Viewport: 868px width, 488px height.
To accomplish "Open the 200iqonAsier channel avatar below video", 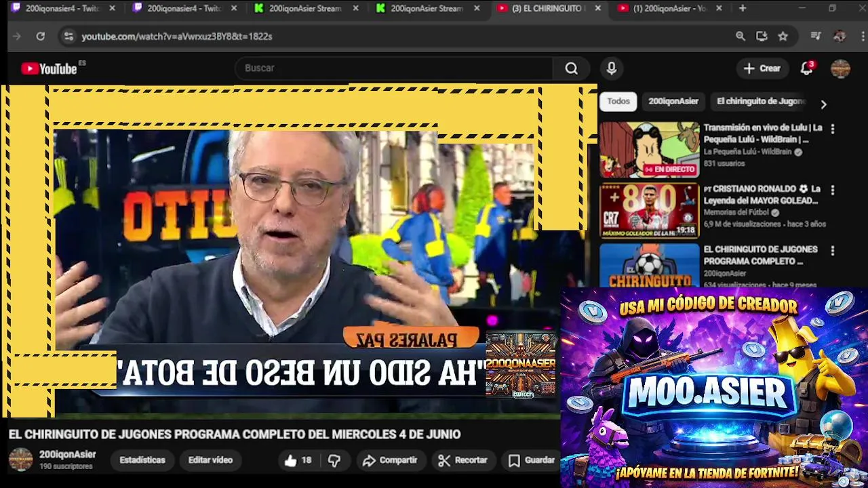I will tap(20, 460).
